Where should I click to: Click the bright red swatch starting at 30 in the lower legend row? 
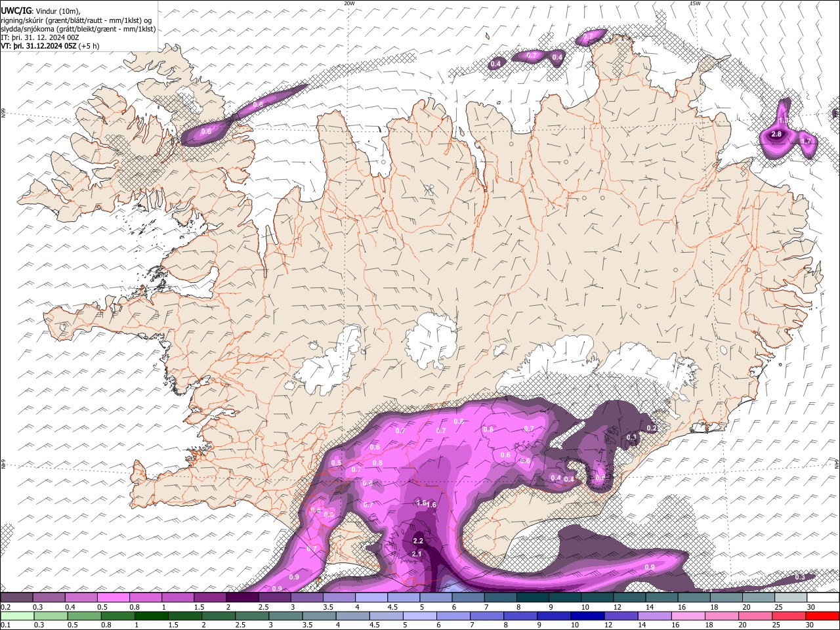tap(822, 616)
